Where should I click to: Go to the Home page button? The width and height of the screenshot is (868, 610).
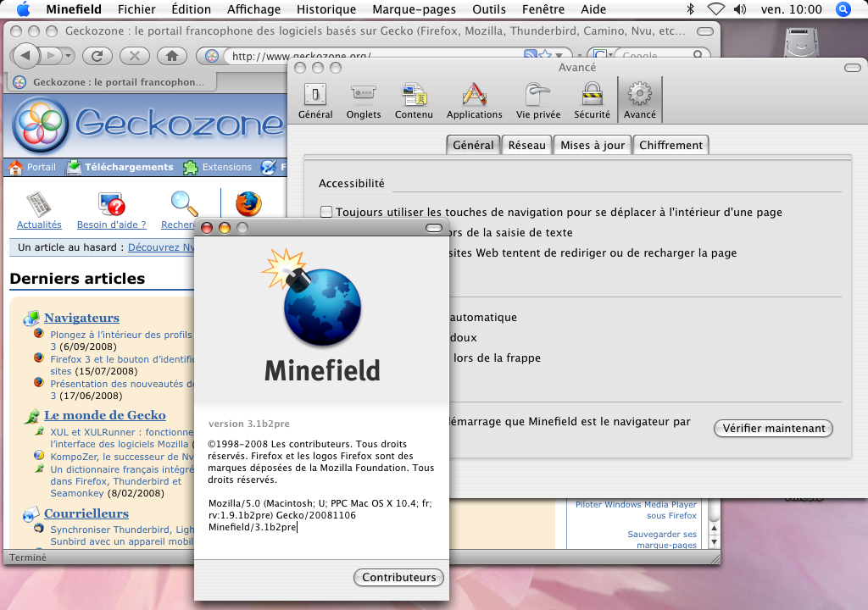click(x=172, y=55)
